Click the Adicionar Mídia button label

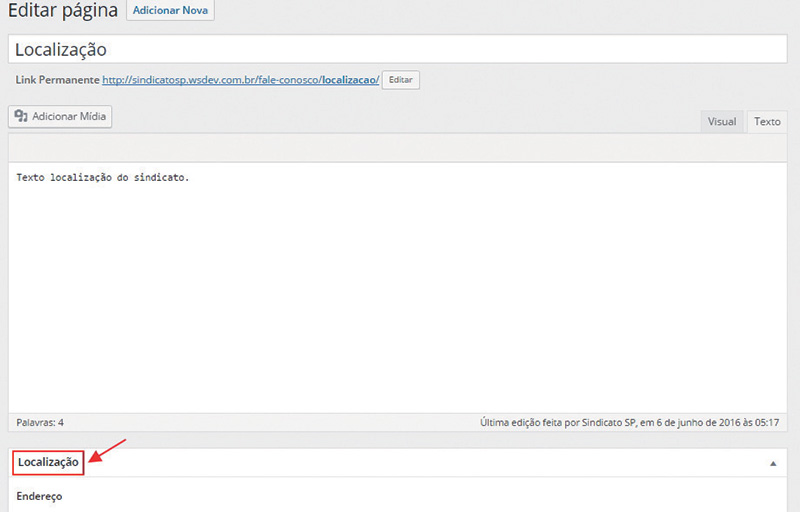pyautogui.click(x=68, y=117)
